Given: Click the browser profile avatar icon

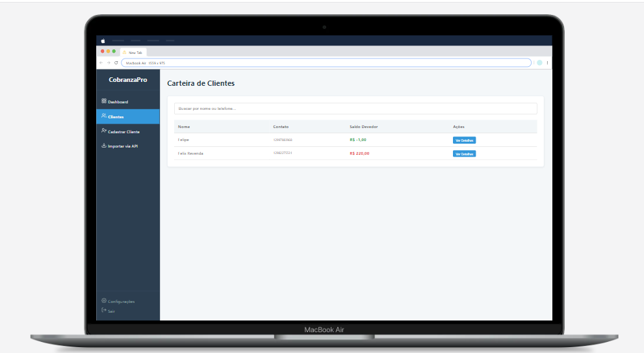Looking at the screenshot, I should coord(539,62).
